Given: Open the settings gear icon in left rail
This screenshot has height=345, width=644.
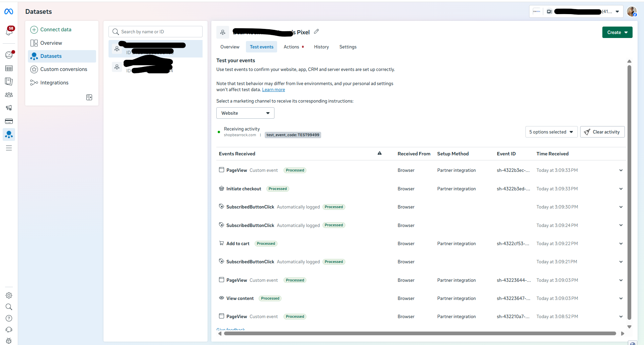Looking at the screenshot, I should 9,295.
